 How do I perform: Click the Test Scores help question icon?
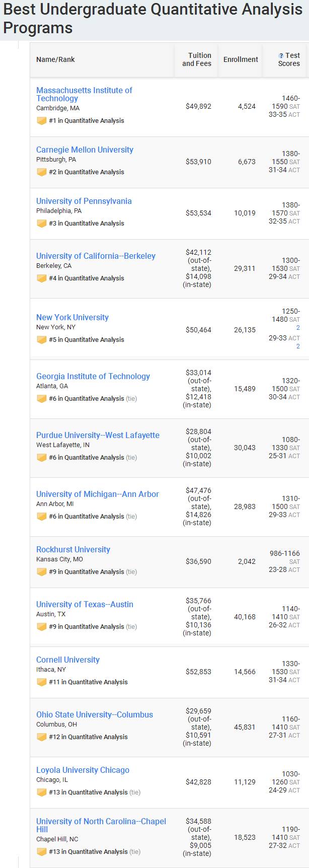[x=281, y=56]
